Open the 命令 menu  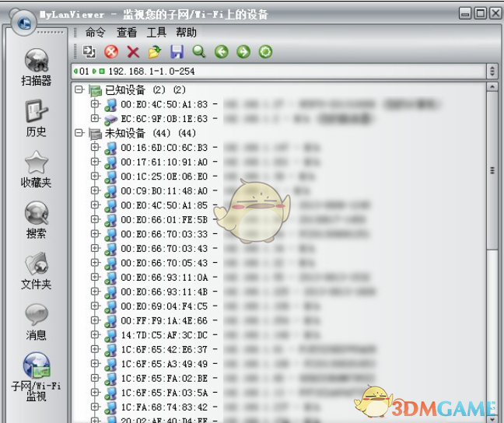(95, 33)
